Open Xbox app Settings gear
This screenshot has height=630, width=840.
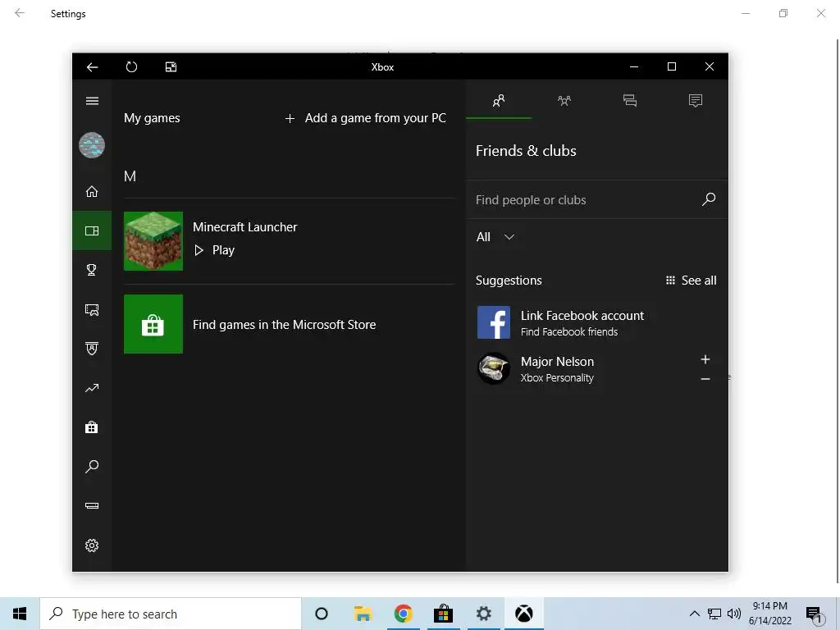[x=92, y=546]
